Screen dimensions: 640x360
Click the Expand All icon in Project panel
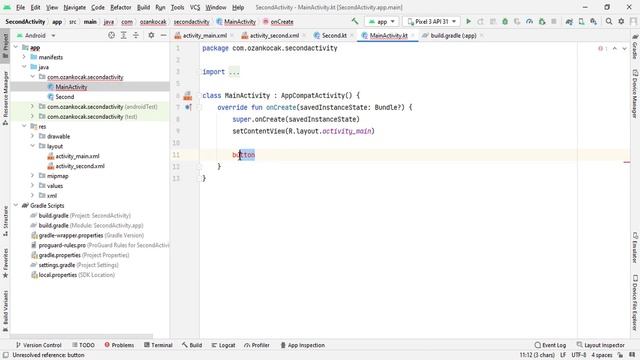(124, 36)
